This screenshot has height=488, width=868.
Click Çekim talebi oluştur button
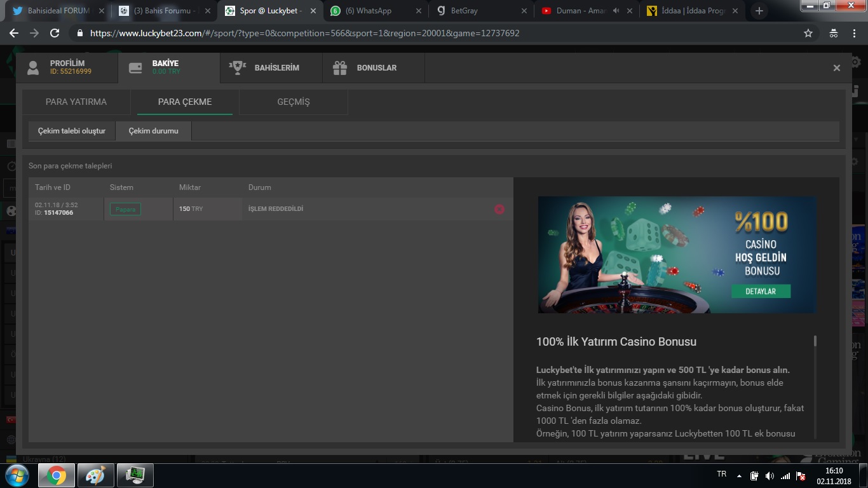point(72,131)
